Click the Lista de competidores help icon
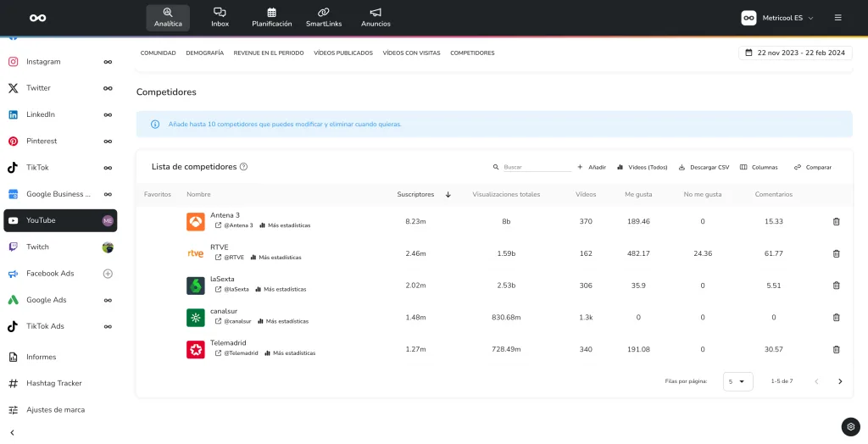This screenshot has height=444, width=868. coord(243,167)
